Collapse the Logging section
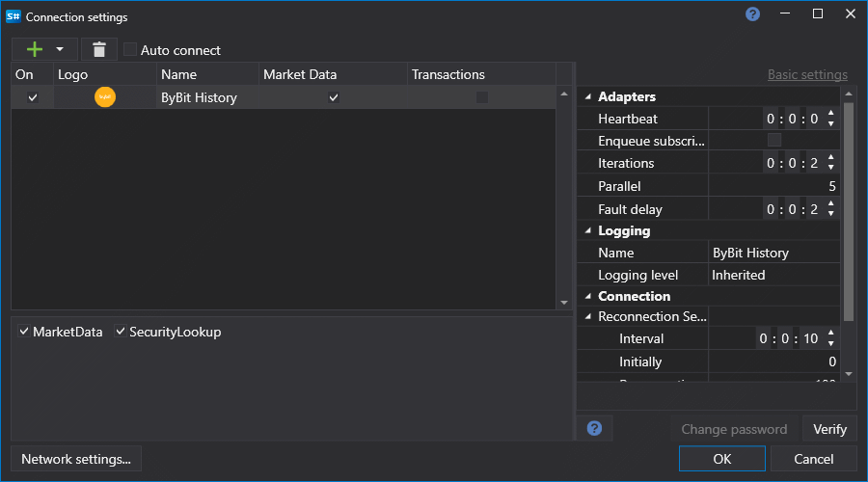 pyautogui.click(x=587, y=231)
